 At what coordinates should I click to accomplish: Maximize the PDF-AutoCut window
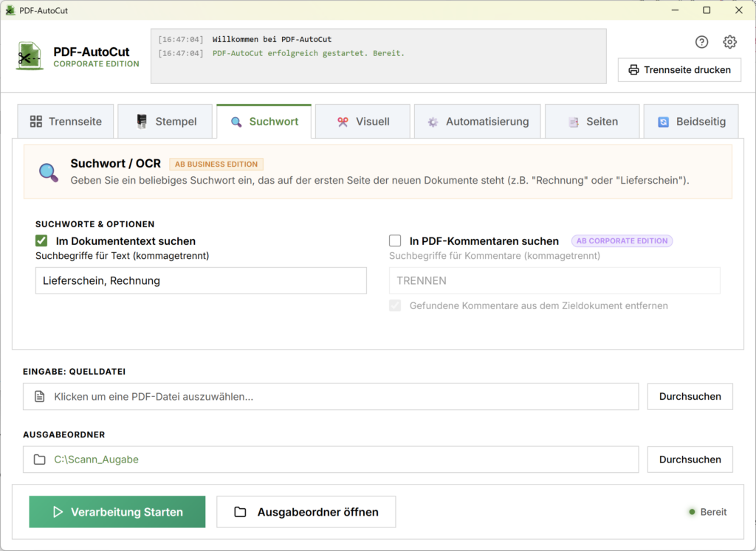707,10
